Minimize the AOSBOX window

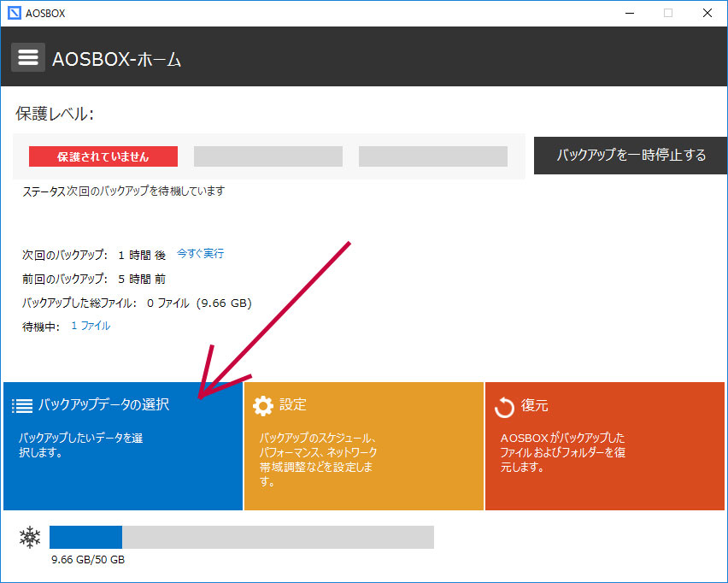tap(630, 13)
